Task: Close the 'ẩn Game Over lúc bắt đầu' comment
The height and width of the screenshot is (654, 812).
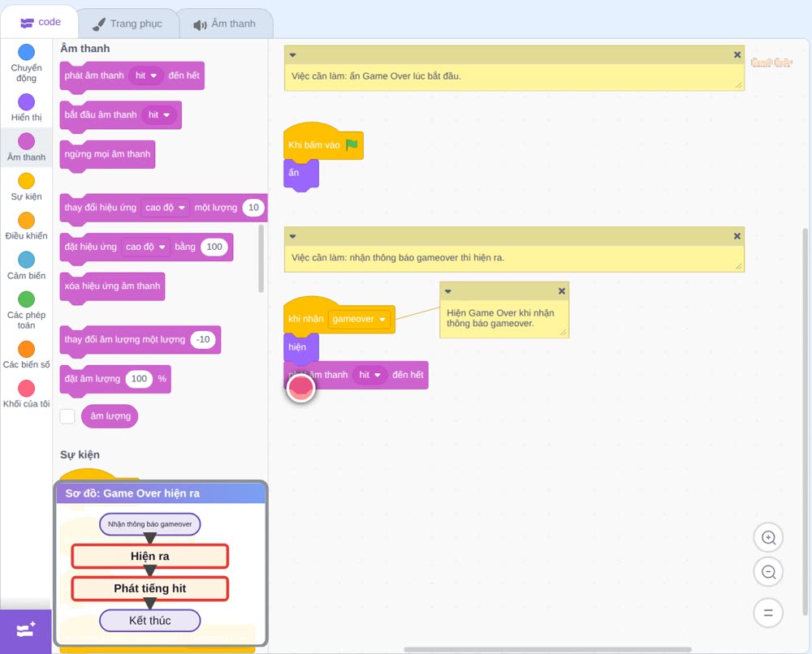Action: point(737,55)
